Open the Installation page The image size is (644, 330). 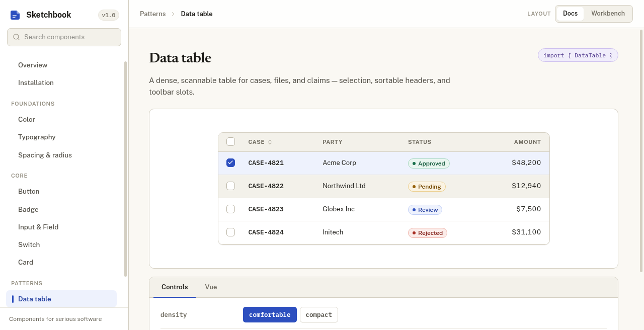tap(61, 83)
